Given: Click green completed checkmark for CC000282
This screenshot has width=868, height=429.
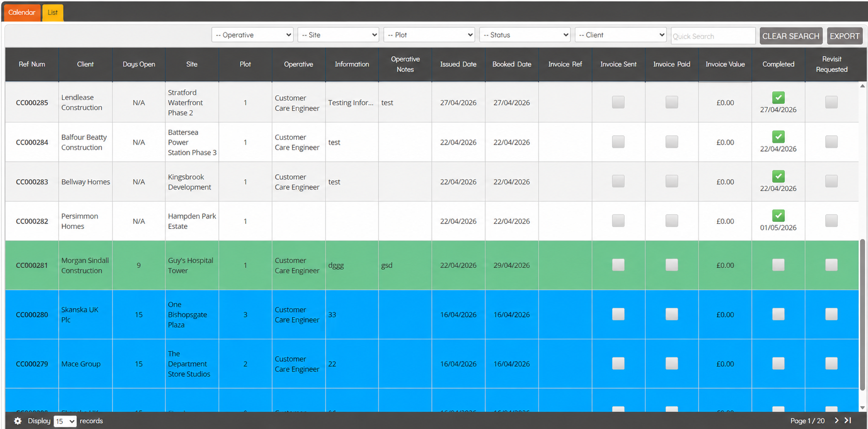Looking at the screenshot, I should pyautogui.click(x=778, y=215).
